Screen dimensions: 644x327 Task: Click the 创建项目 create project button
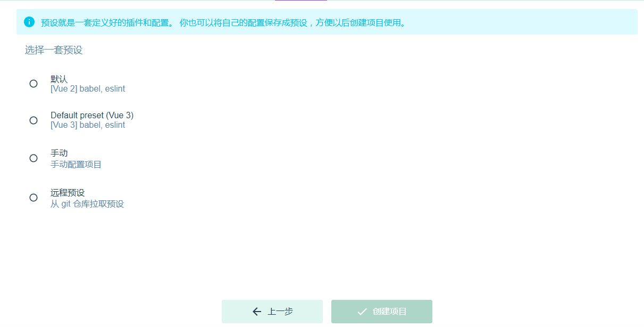coord(382,312)
